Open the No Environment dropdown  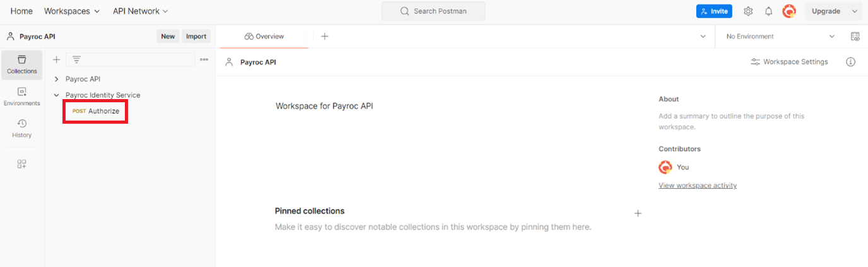tap(780, 37)
